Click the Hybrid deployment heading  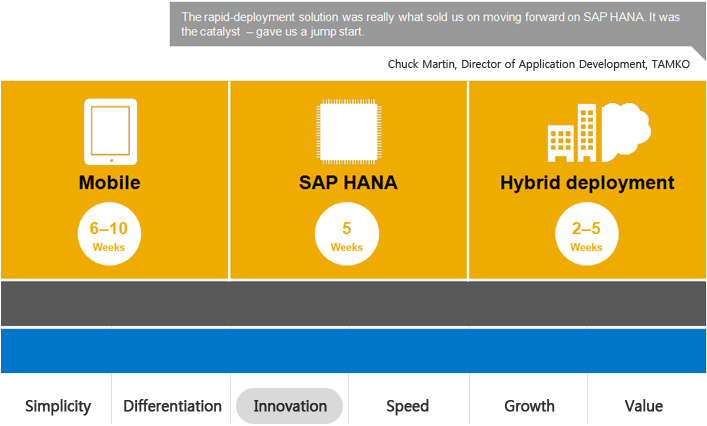click(587, 183)
